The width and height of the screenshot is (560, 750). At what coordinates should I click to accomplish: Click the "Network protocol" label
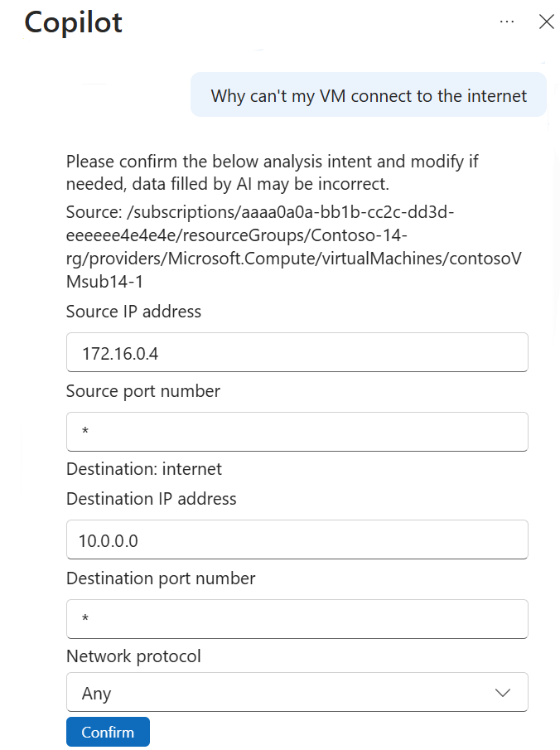(133, 656)
